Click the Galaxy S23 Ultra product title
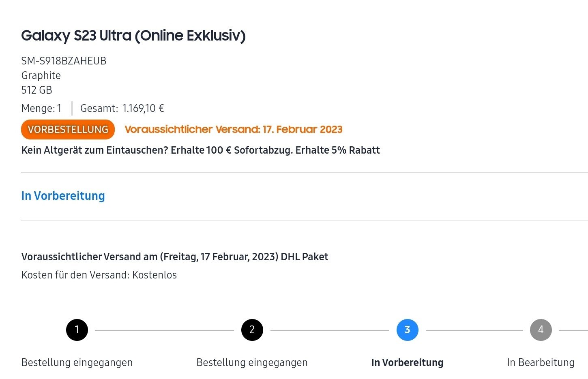Image resolution: width=588 pixels, height=379 pixels. point(133,36)
